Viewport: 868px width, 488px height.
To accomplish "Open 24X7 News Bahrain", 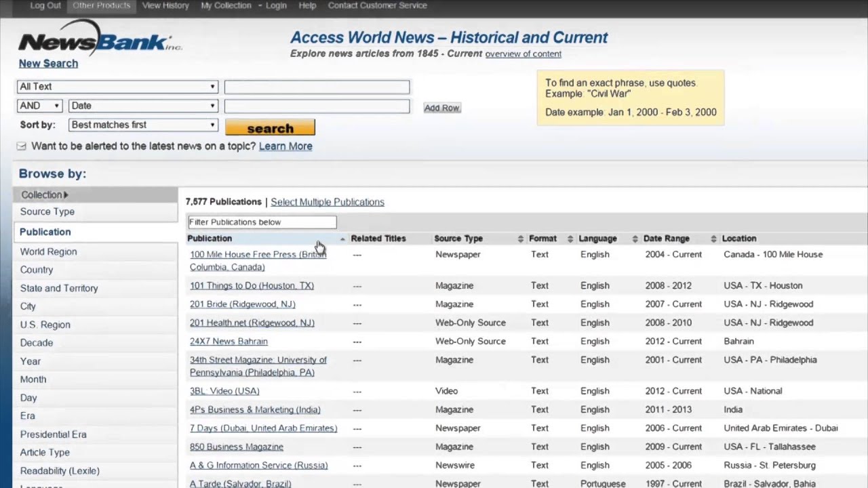I will point(229,342).
